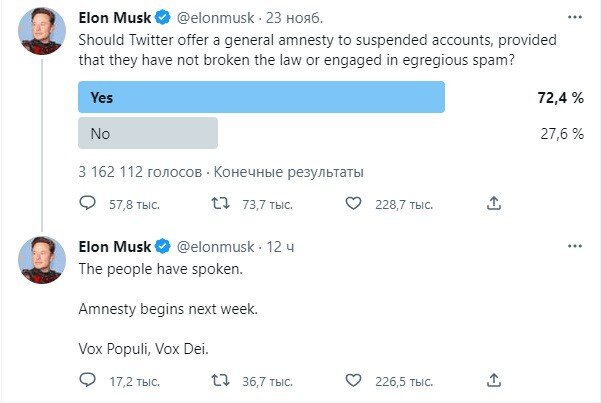Click the "No" poll result bar
This screenshot has width=601, height=403.
pos(148,133)
